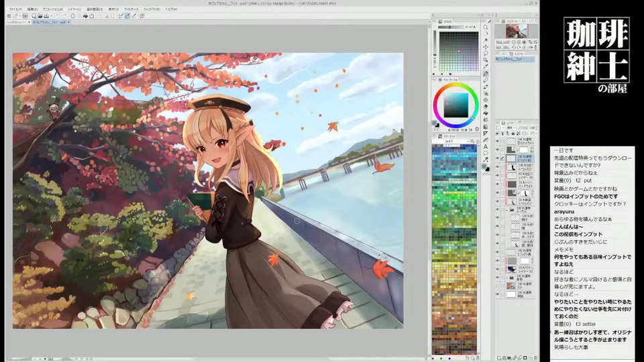644x362 pixels.
Task: Select the Airbrush tool
Action: (x=486, y=93)
